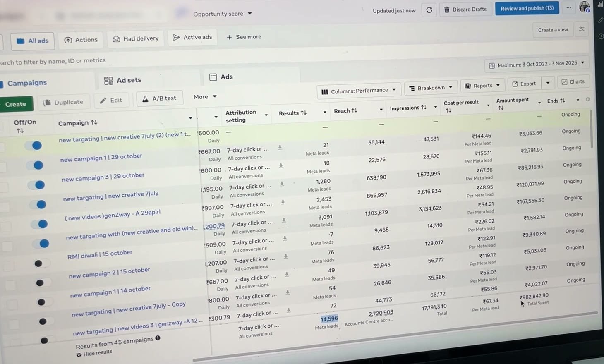Screen dimensions: 604x364
Task: Open Columns: Performance dropdown
Action: 359,91
